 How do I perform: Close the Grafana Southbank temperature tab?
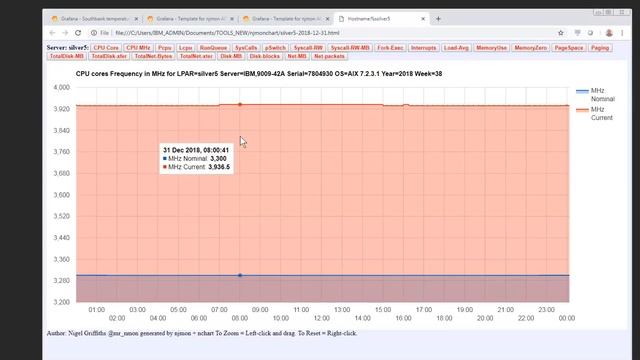pyautogui.click(x=136, y=19)
